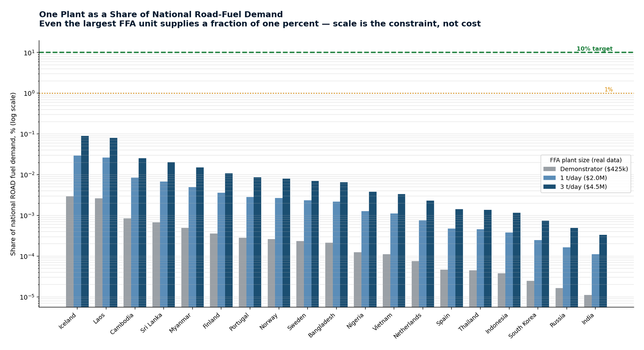644x350 pixels.
Task: Click the legend title 'FFA plant size (real data)'
Action: click(x=586, y=160)
